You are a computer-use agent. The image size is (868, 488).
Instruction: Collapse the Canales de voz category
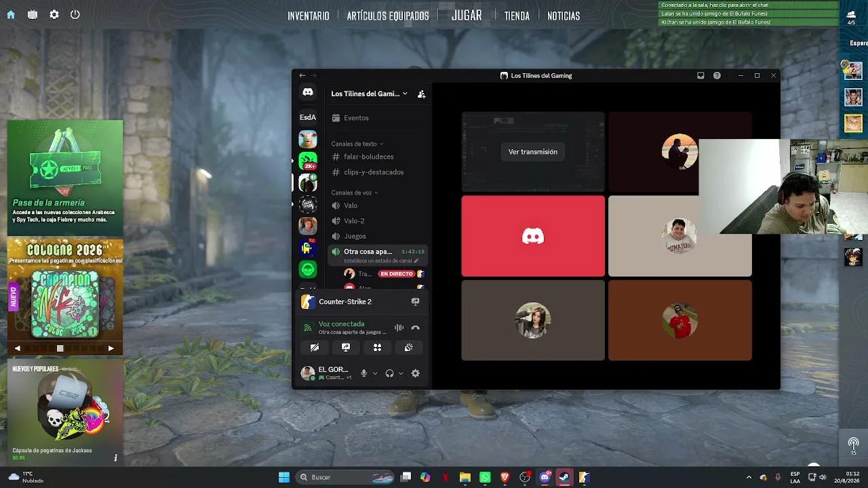tap(355, 192)
